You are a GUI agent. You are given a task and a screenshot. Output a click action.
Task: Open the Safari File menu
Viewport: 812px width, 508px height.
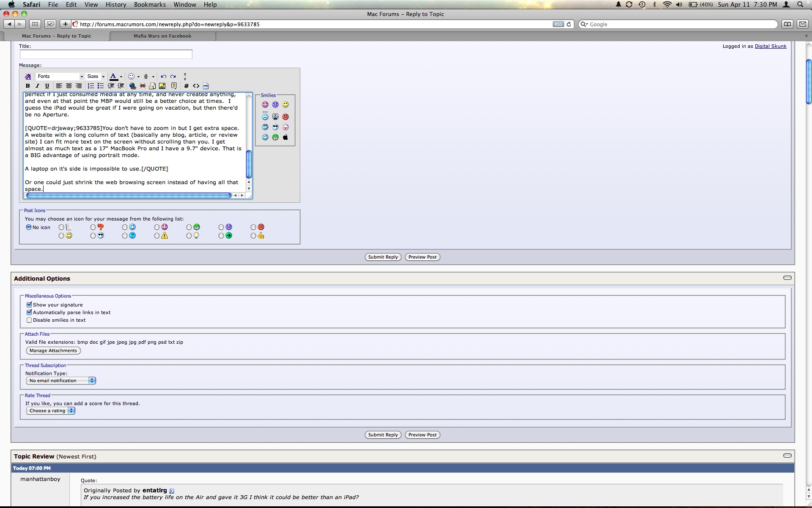pyautogui.click(x=53, y=5)
